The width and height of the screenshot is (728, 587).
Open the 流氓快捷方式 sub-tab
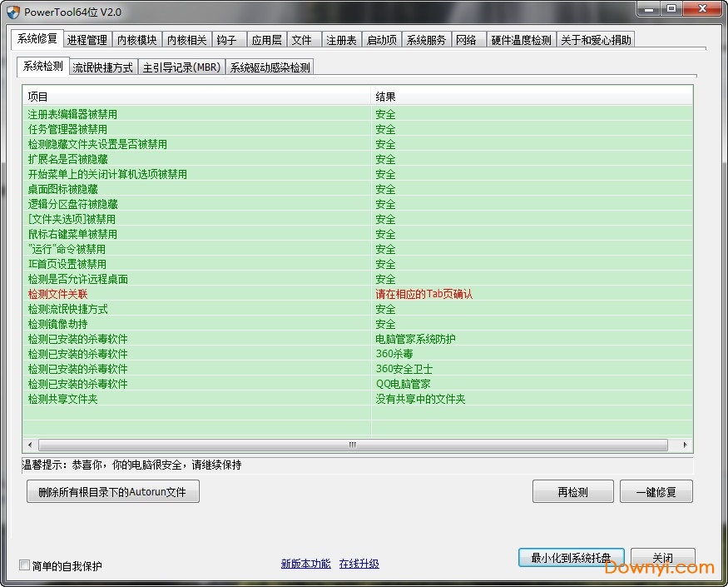pos(103,67)
